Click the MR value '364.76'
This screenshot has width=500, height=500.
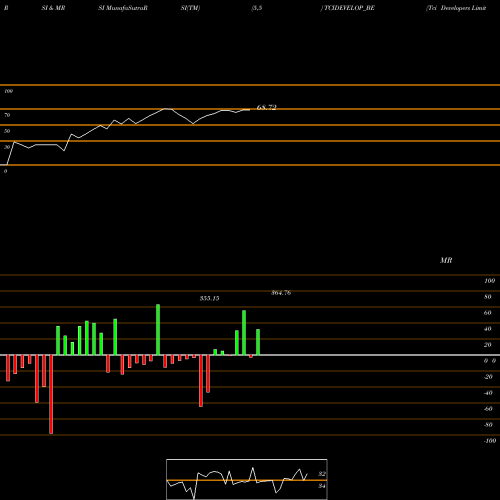click(x=281, y=293)
